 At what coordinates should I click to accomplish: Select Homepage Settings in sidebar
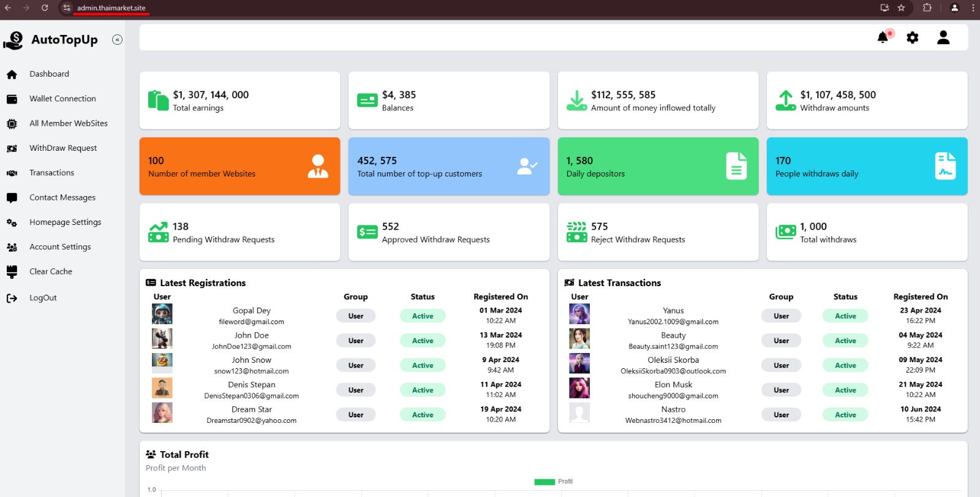click(65, 222)
